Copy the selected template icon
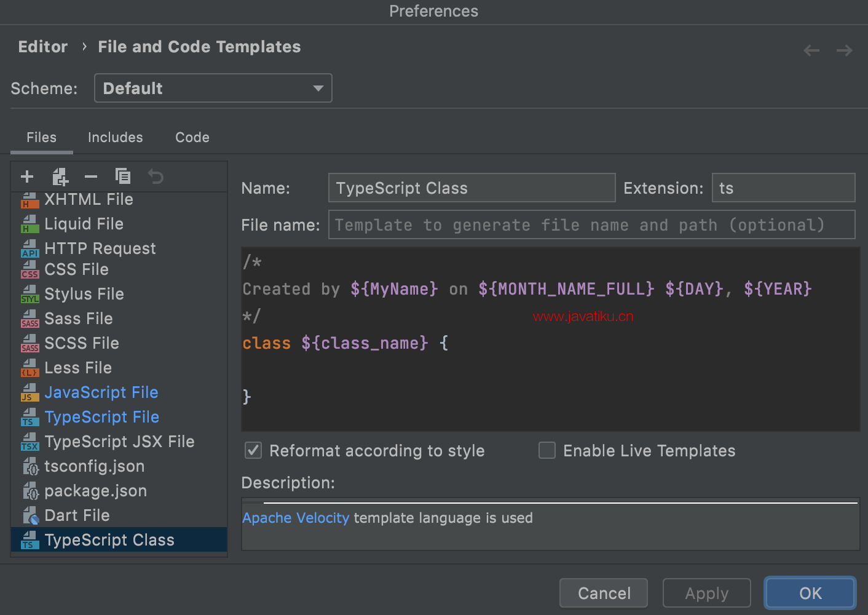 tap(123, 177)
